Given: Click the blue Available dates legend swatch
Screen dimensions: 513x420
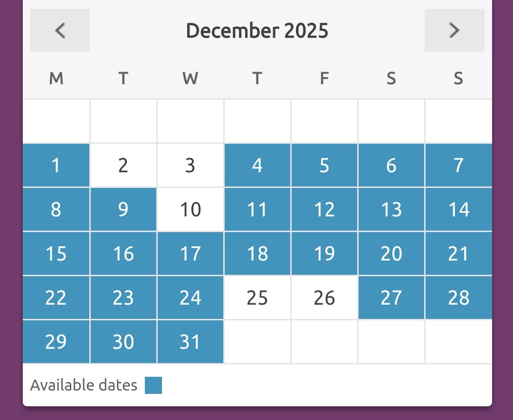Looking at the screenshot, I should coord(153,385).
